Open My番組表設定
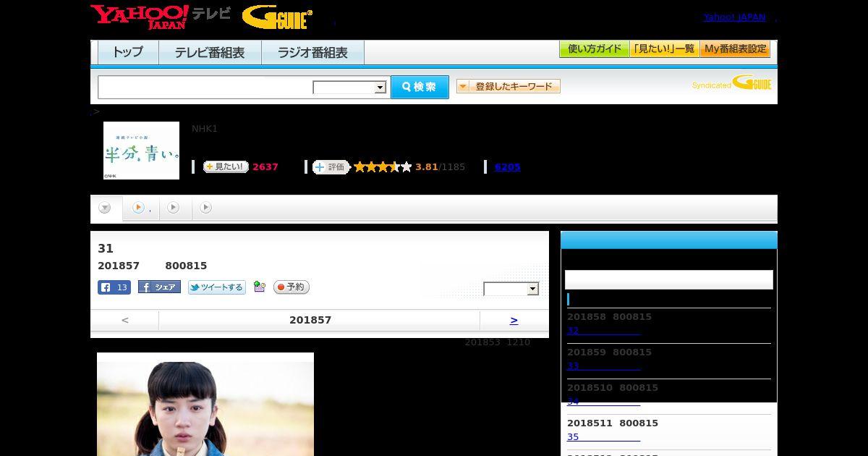868x456 pixels. 735,49
